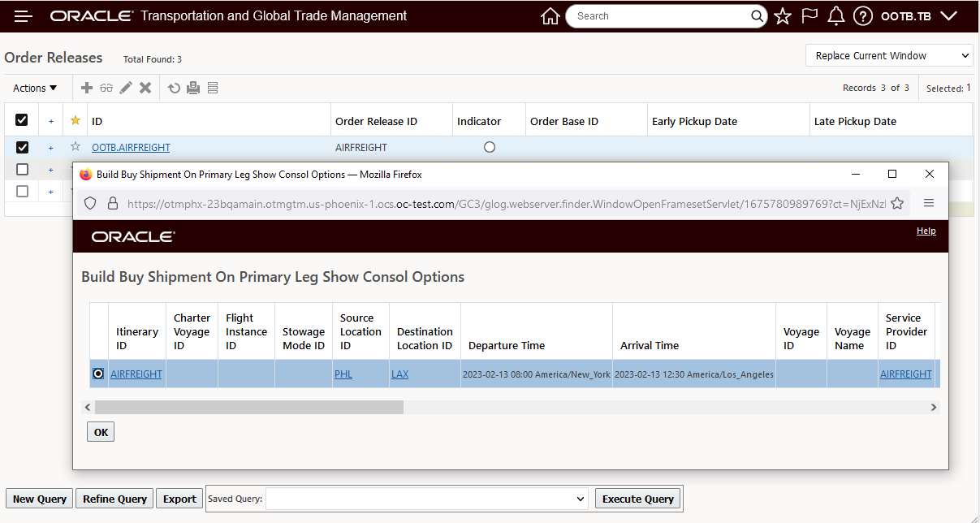Open the Actions dropdown menu
The width and height of the screenshot is (980, 523).
click(x=35, y=88)
